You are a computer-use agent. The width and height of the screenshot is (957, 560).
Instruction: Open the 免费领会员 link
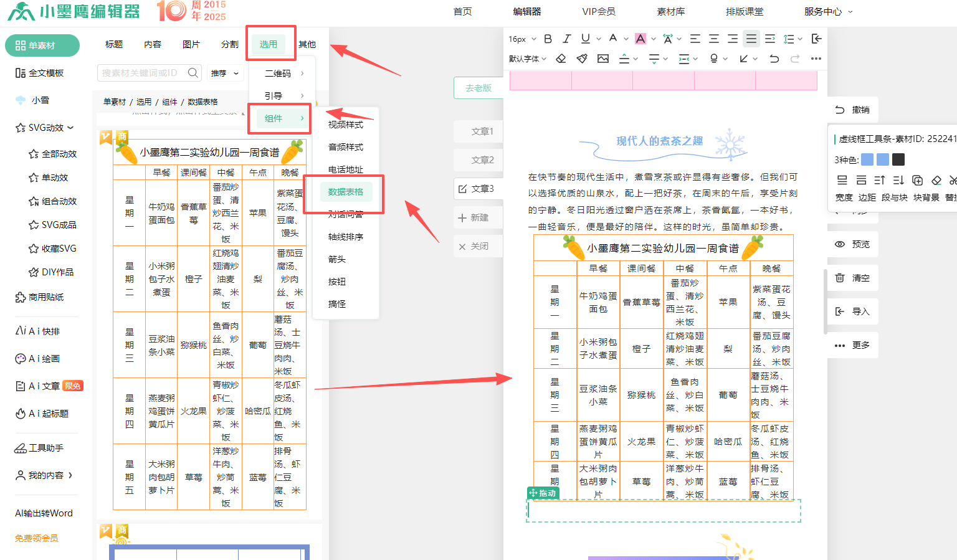pos(36,538)
